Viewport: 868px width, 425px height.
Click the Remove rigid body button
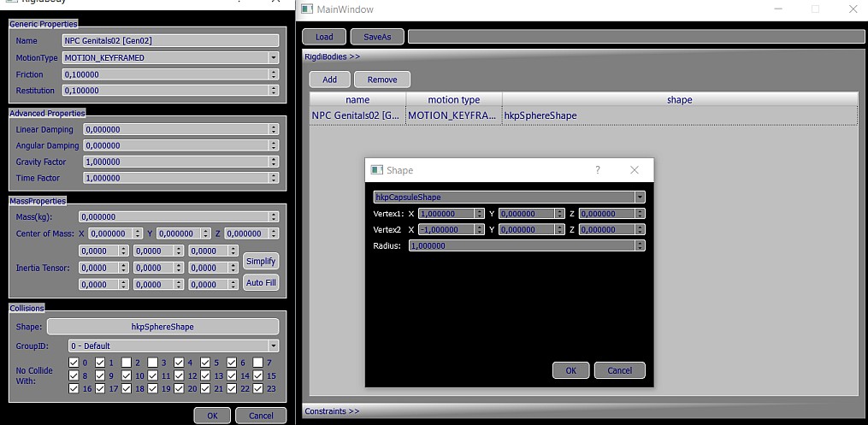coord(382,80)
